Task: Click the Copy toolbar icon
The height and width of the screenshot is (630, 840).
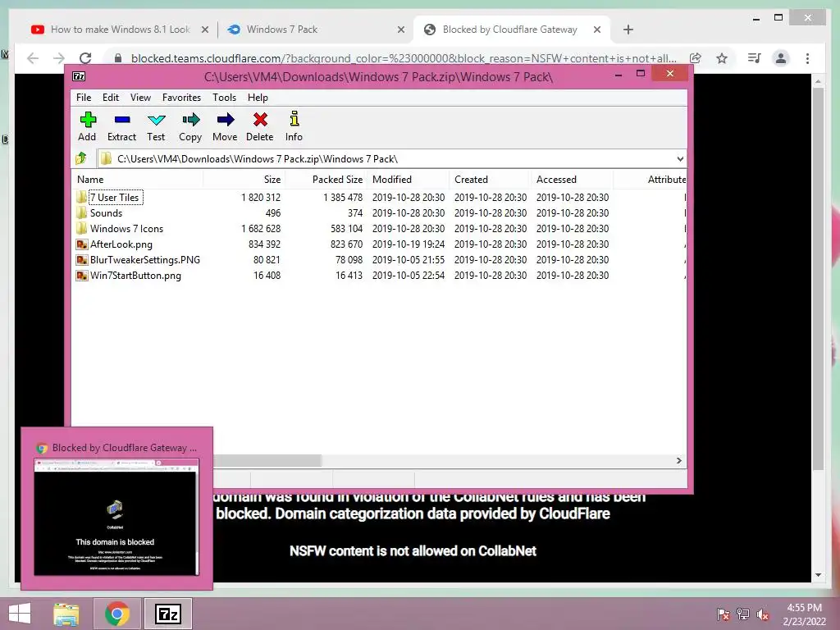Action: coord(190,120)
